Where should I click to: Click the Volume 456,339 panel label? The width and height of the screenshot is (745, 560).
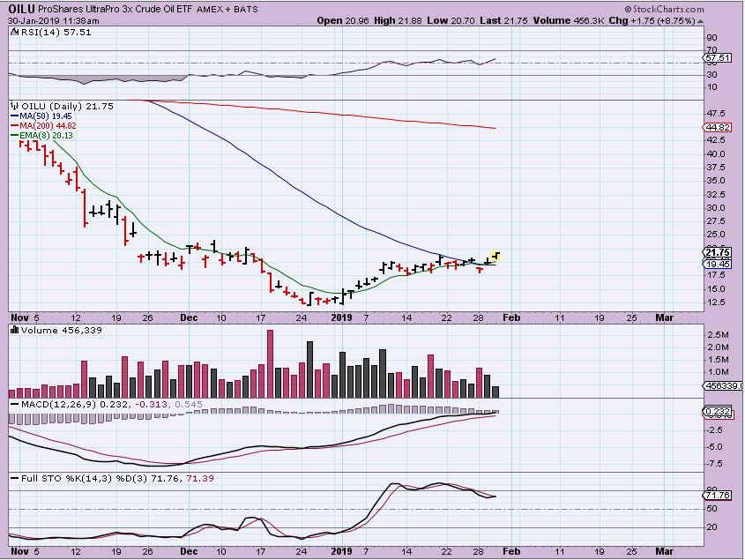click(x=62, y=331)
